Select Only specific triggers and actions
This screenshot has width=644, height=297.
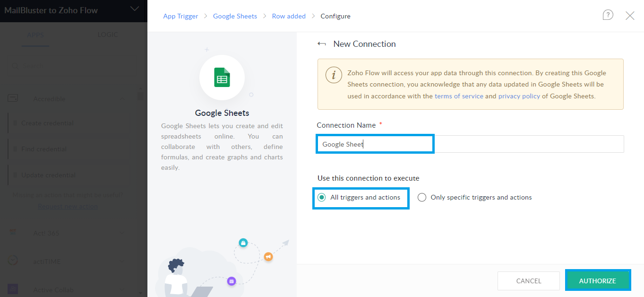point(421,197)
